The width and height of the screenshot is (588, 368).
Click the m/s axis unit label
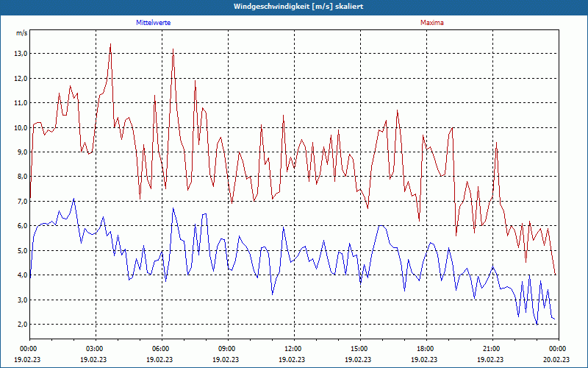(22, 33)
